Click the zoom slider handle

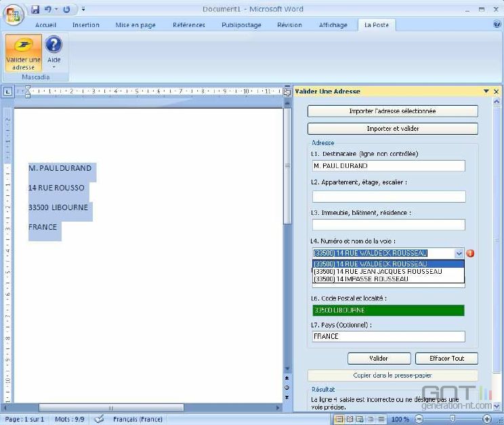pos(453,419)
